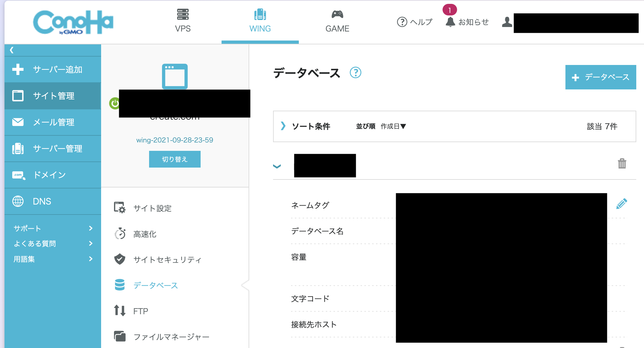Click the データベース cylinder icon
644x348 pixels.
click(119, 285)
